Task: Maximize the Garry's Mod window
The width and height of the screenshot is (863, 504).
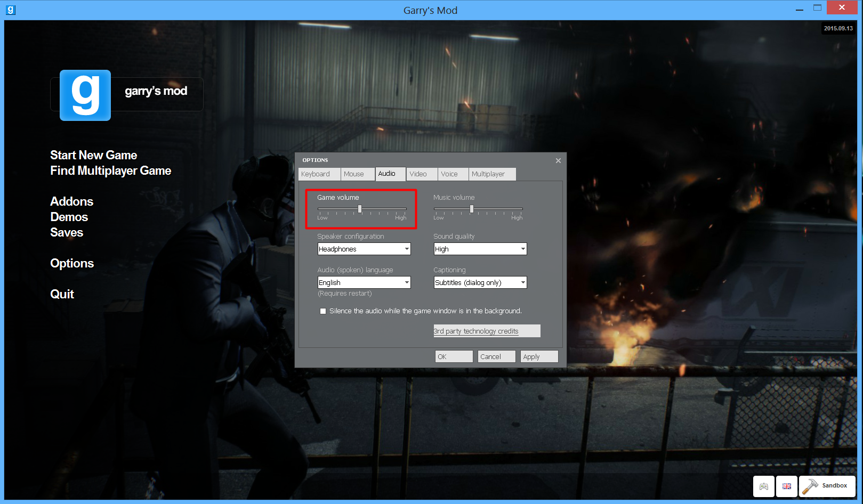Action: tap(818, 8)
